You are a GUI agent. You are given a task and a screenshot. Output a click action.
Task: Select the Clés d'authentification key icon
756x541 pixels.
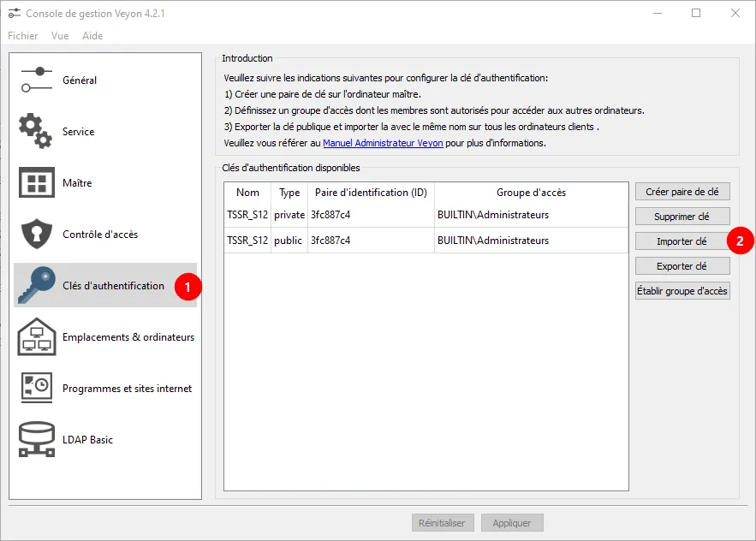tap(37, 285)
